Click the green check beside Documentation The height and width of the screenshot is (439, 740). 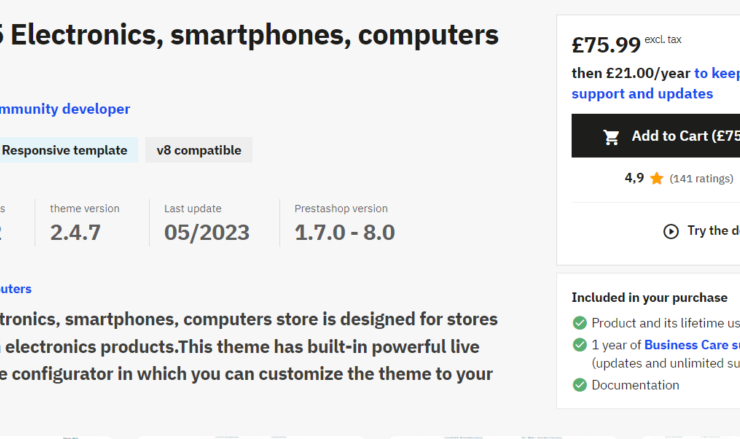click(580, 385)
